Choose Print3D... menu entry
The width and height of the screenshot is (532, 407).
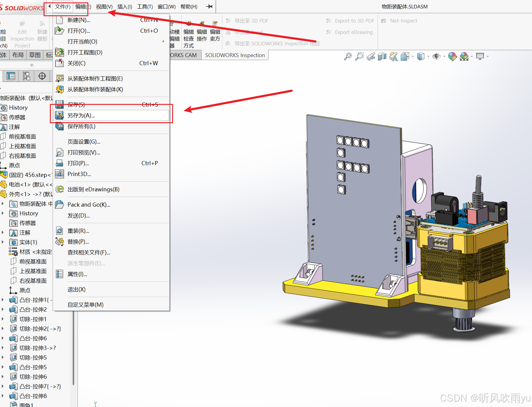coord(111,174)
